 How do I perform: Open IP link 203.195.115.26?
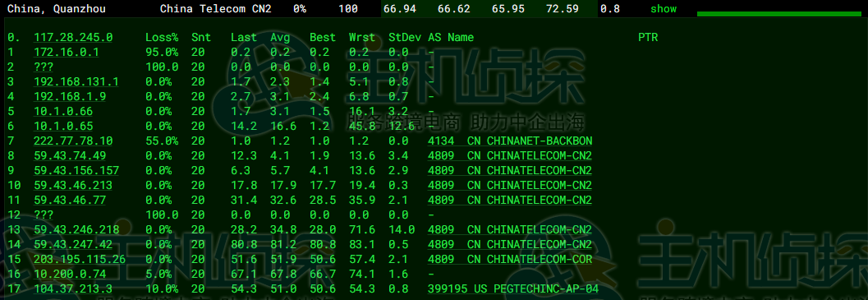(80, 259)
